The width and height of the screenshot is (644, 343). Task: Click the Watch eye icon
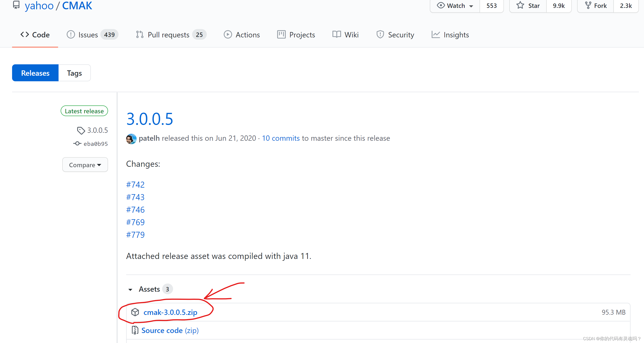tap(441, 5)
